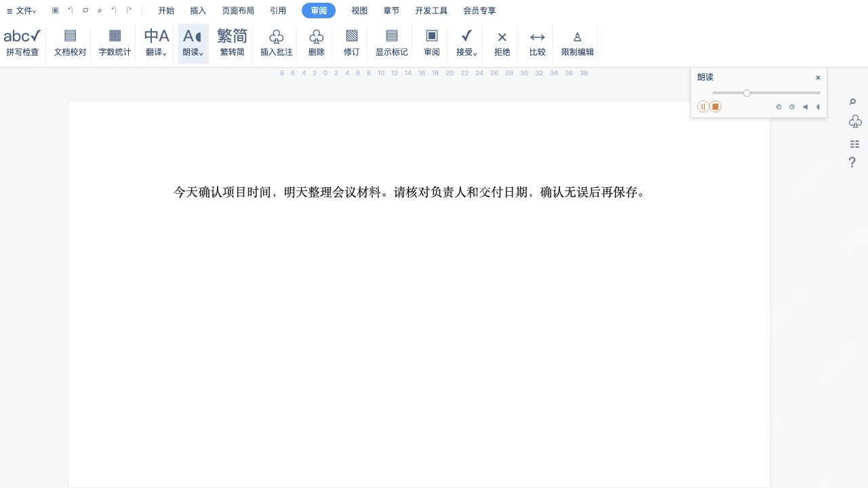Open the 比较 compare documents tool
868x488 pixels.
[538, 43]
